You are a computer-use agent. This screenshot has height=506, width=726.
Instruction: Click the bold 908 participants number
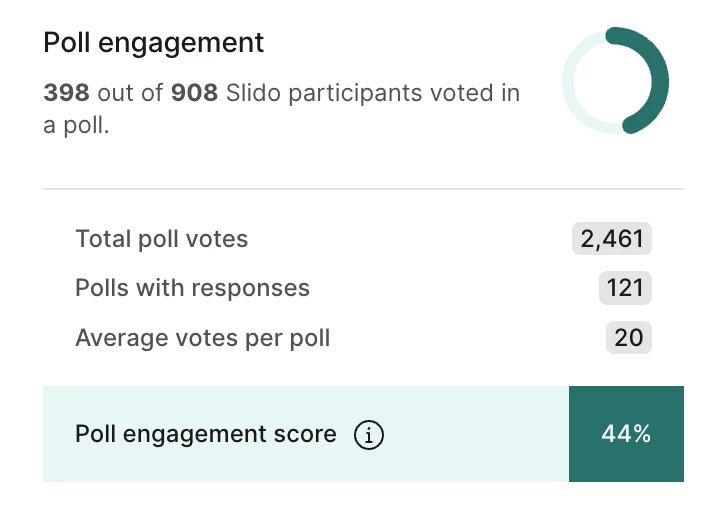pyautogui.click(x=194, y=94)
